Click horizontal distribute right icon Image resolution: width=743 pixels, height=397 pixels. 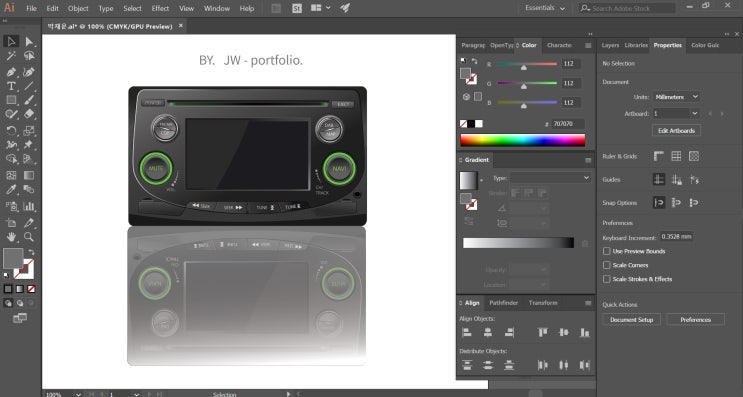(585, 365)
